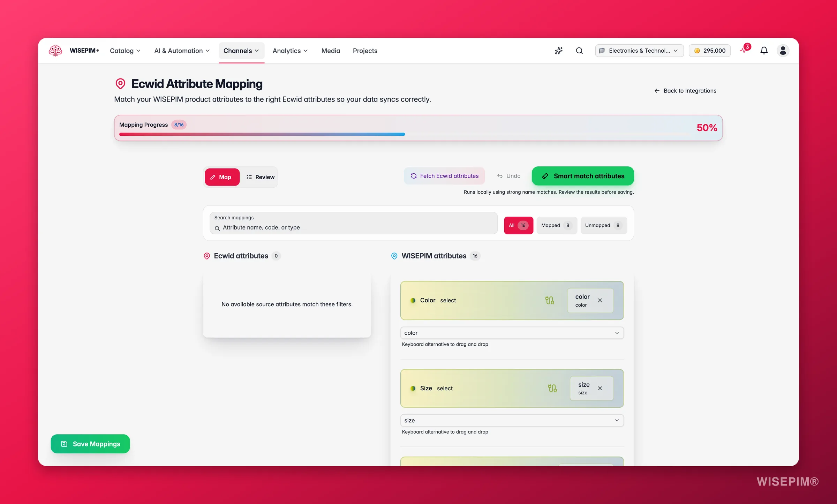Click the WISEPIM attributes pin icon
Screen dimensions: 837x504
pyautogui.click(x=394, y=256)
